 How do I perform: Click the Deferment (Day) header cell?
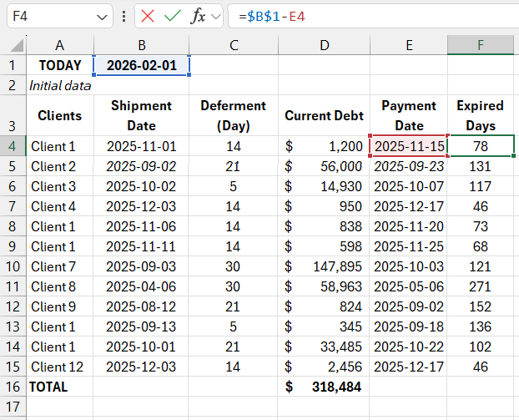point(234,115)
